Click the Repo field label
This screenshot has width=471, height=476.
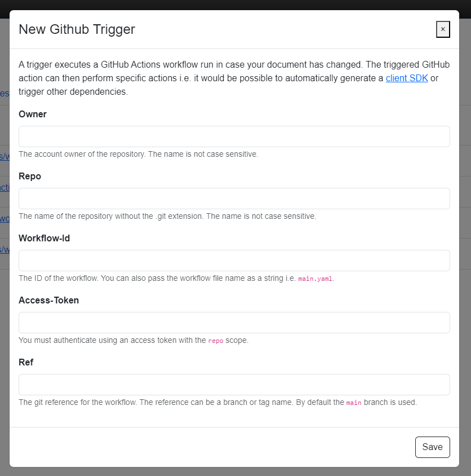[x=30, y=177]
